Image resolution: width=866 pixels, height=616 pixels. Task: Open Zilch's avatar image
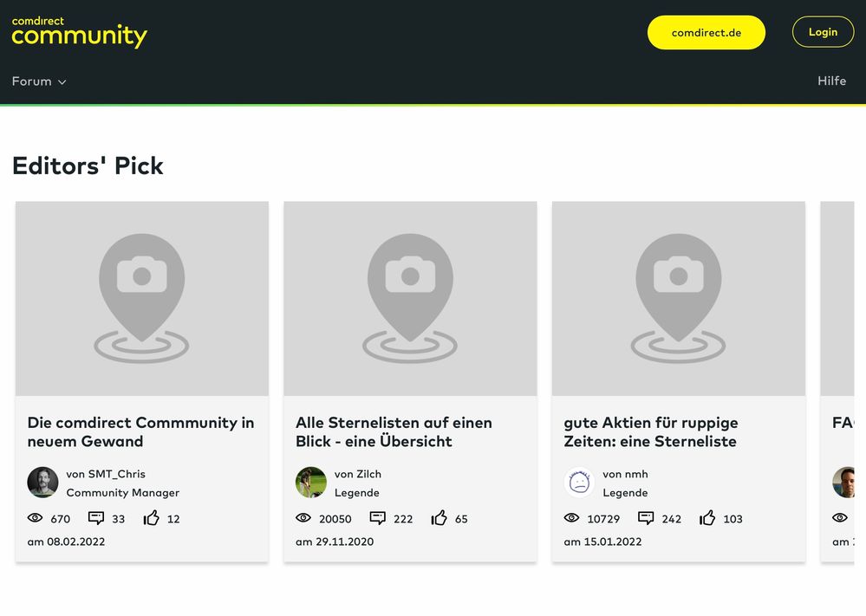pyautogui.click(x=311, y=483)
